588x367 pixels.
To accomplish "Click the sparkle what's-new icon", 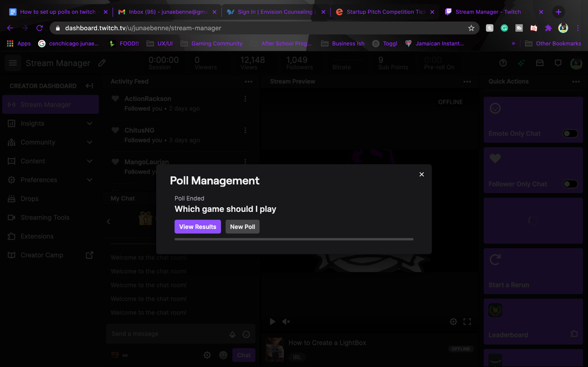I will [x=522, y=63].
